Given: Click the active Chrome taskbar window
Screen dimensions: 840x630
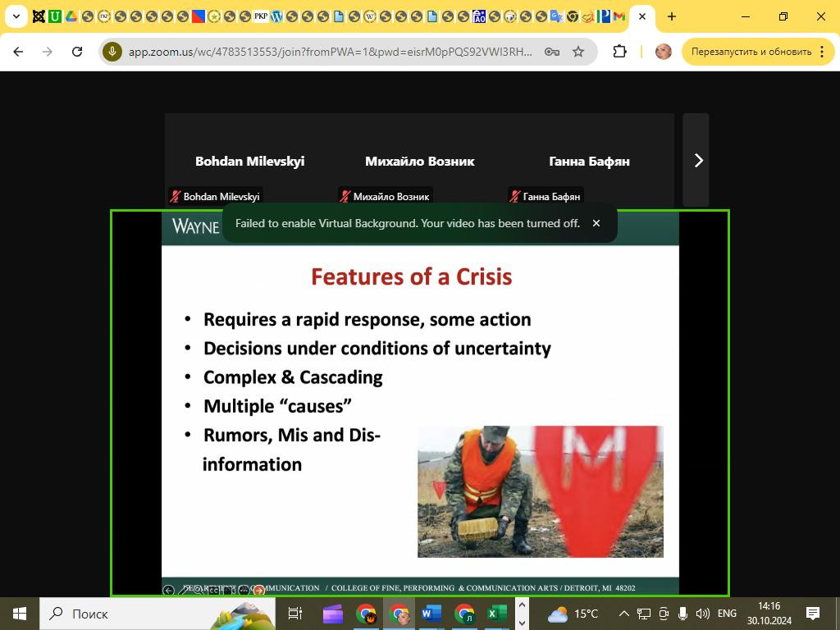Looking at the screenshot, I should [x=399, y=614].
